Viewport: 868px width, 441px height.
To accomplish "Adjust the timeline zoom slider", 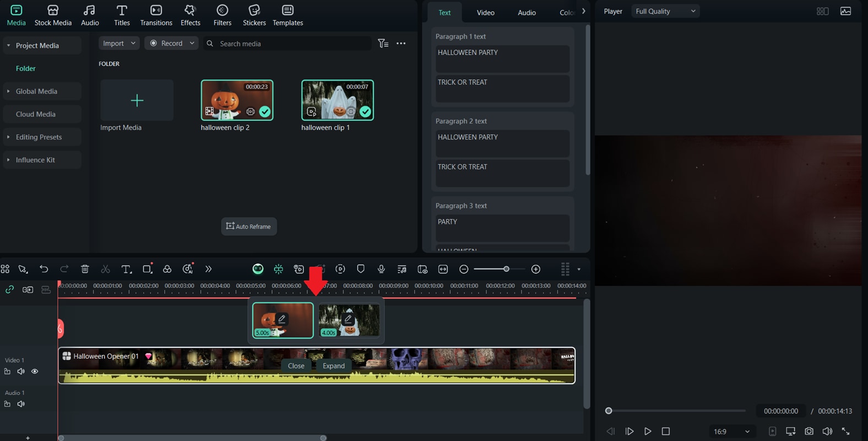I will pyautogui.click(x=506, y=269).
